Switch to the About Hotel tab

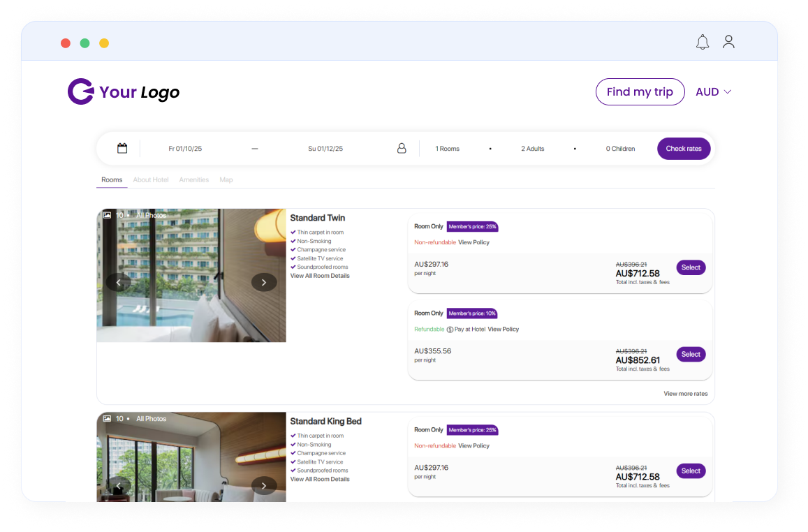click(x=151, y=180)
